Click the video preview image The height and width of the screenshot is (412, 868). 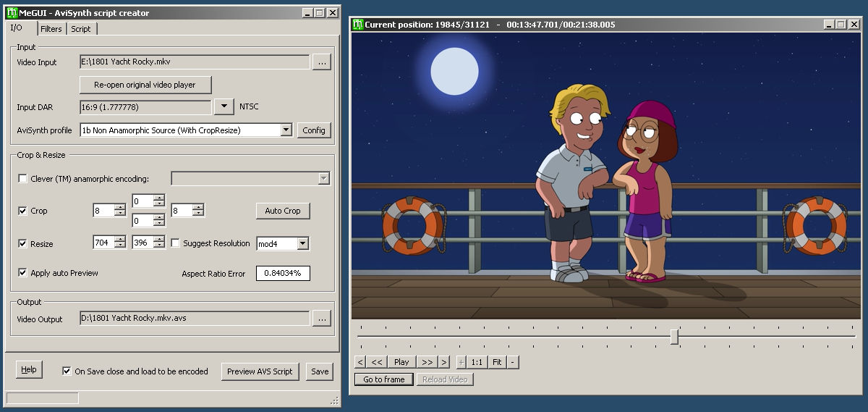(606, 176)
